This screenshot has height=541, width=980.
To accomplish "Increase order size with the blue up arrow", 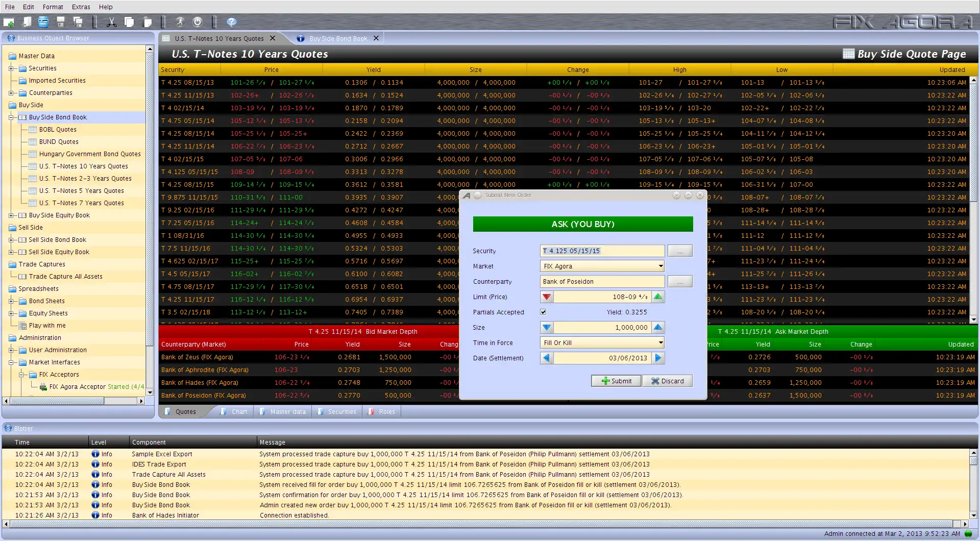I will click(658, 328).
